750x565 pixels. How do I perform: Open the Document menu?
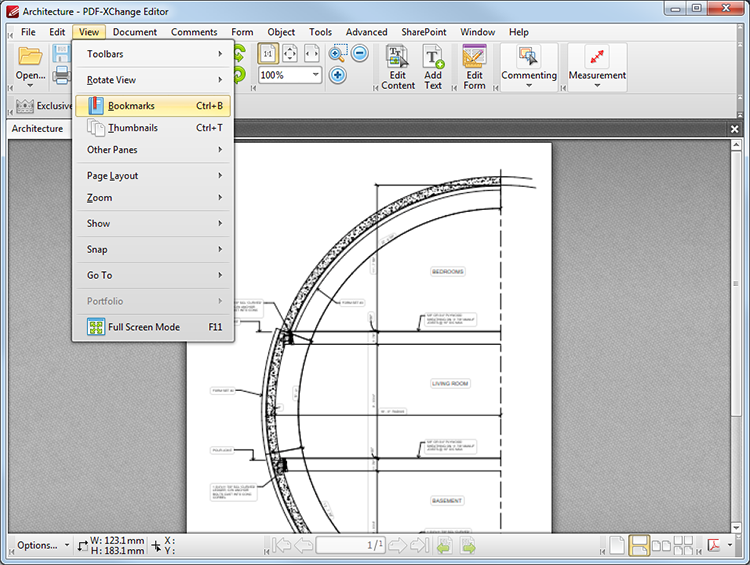134,32
